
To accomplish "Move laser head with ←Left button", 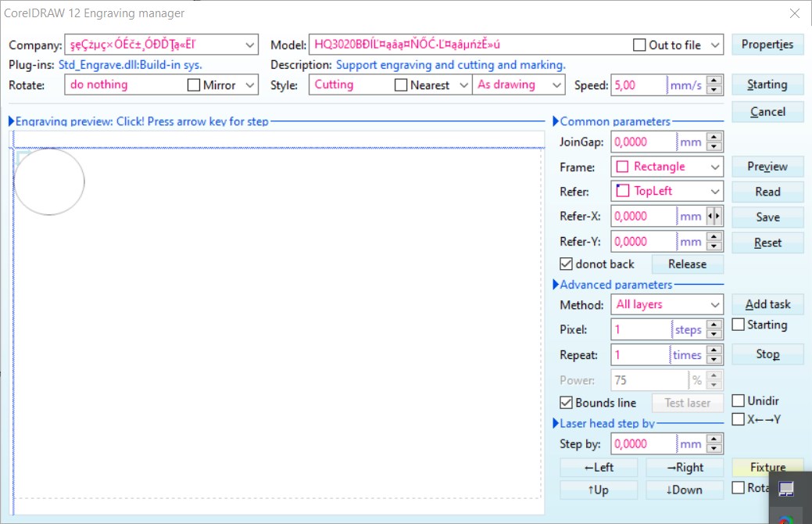I will 599,468.
